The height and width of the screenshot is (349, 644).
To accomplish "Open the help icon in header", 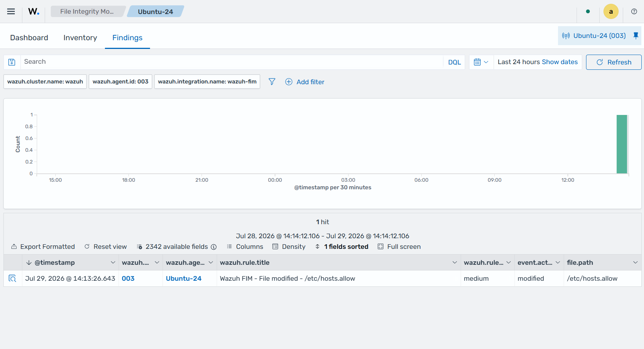I will tap(634, 11).
